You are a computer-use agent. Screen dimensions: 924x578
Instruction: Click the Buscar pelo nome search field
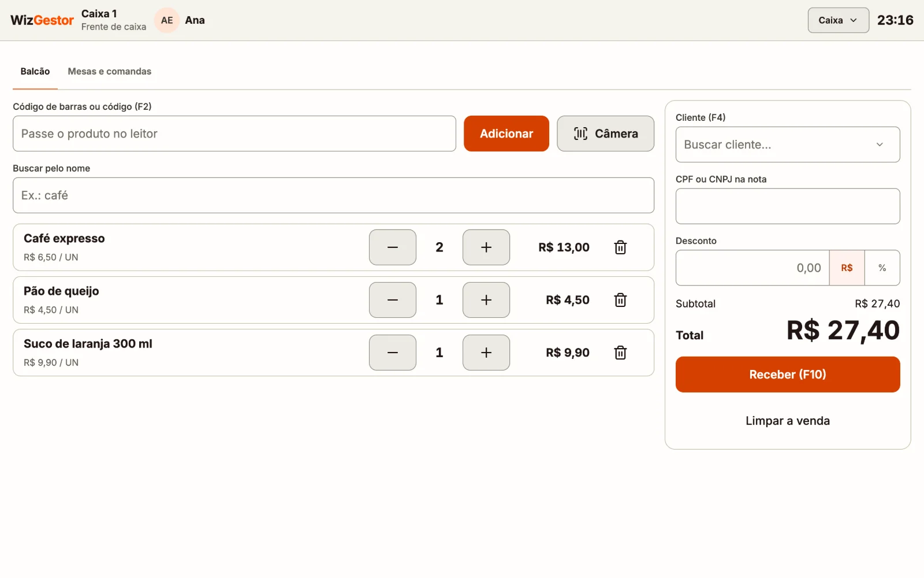tap(333, 195)
